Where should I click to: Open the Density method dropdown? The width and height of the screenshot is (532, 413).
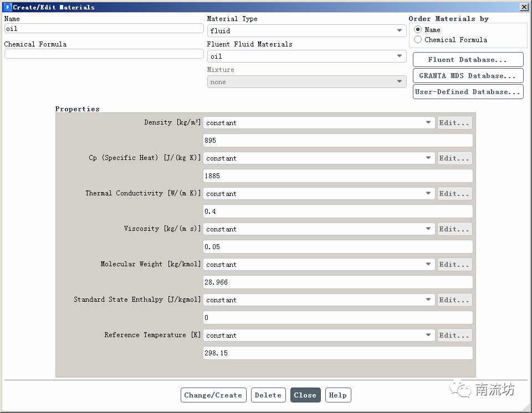(x=319, y=123)
